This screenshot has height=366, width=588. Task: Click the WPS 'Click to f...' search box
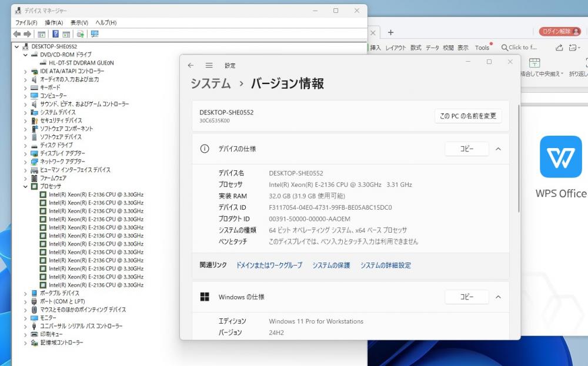click(x=519, y=48)
